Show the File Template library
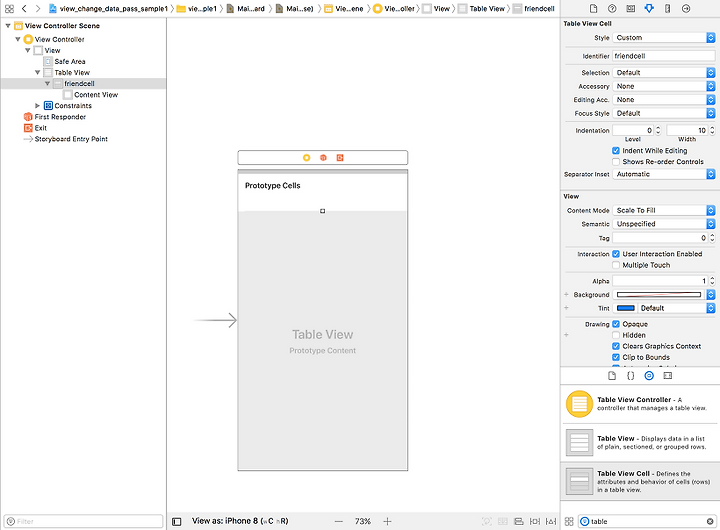The height and width of the screenshot is (530, 720). coord(612,376)
